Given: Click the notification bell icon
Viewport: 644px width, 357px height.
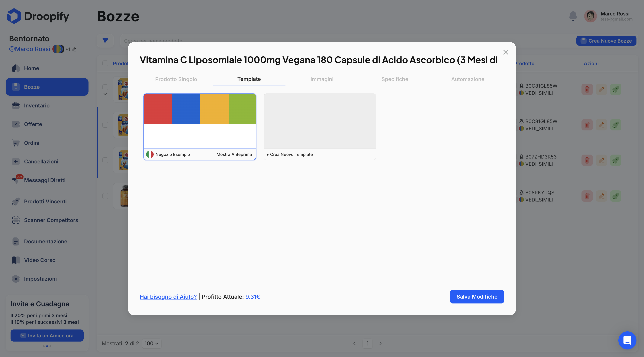Looking at the screenshot, I should pos(573,16).
